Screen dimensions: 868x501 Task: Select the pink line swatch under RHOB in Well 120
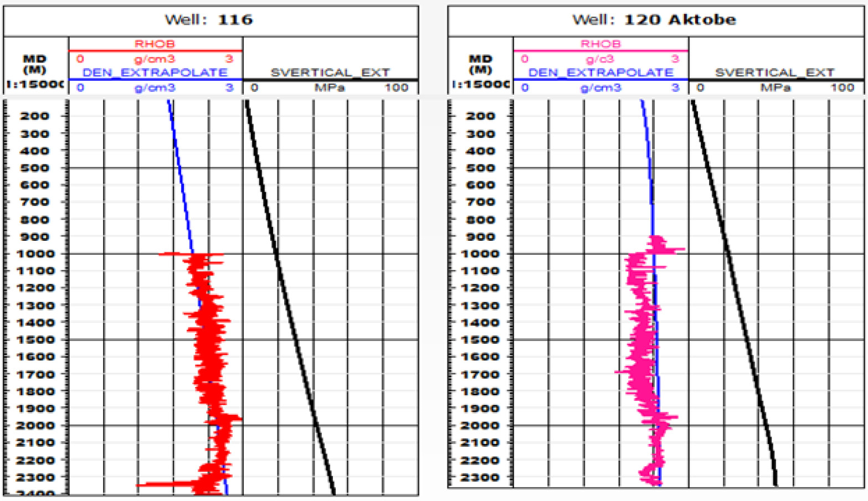600,51
